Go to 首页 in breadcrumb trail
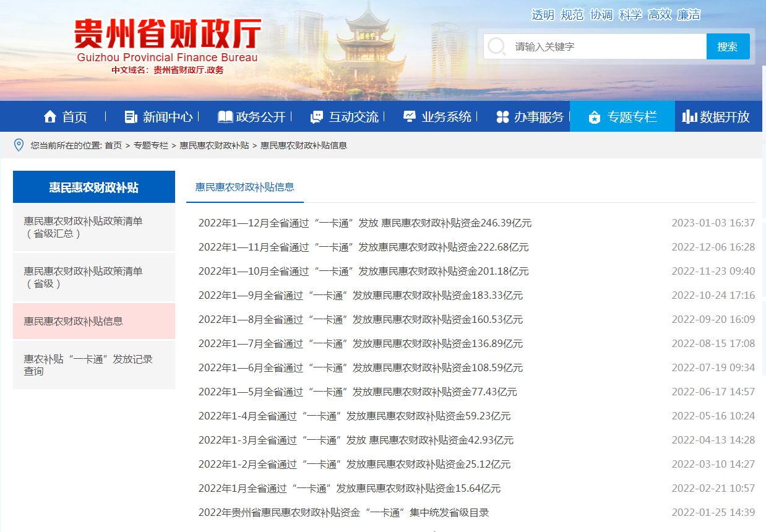This screenshot has height=532, width=766. 113,145
